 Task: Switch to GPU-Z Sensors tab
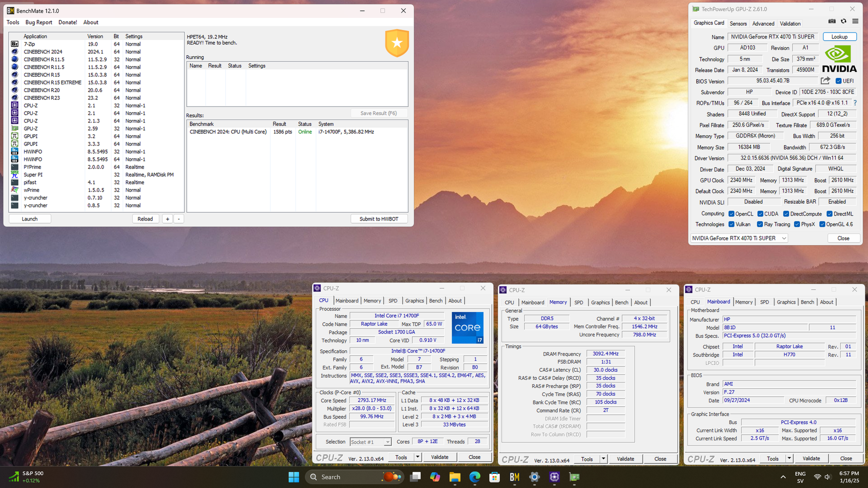coord(738,23)
